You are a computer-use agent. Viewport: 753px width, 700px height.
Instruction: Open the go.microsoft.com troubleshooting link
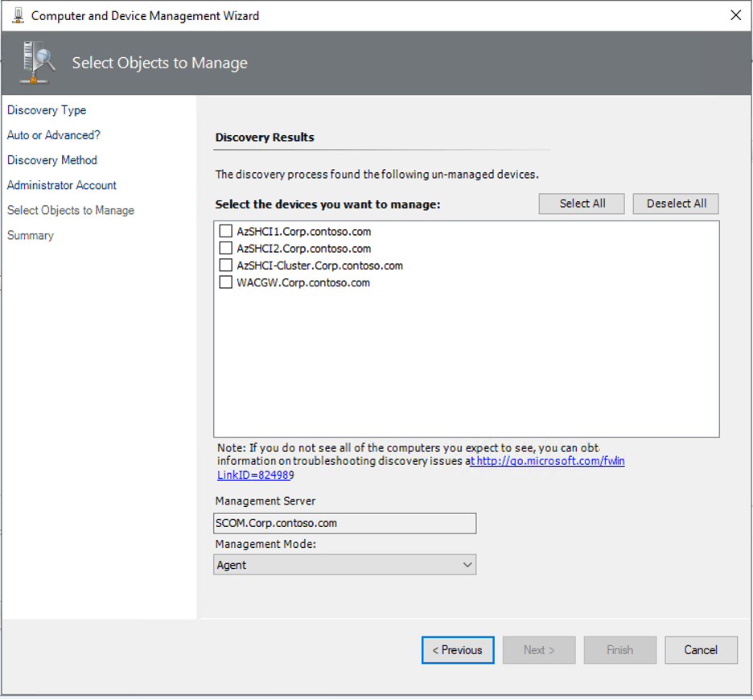(547, 462)
